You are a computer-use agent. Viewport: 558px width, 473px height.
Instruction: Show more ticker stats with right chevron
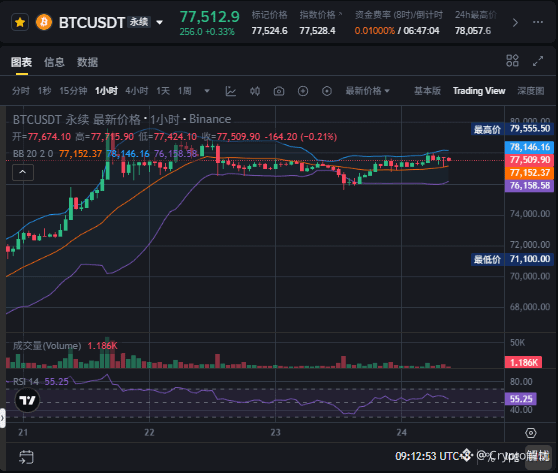tap(515, 23)
